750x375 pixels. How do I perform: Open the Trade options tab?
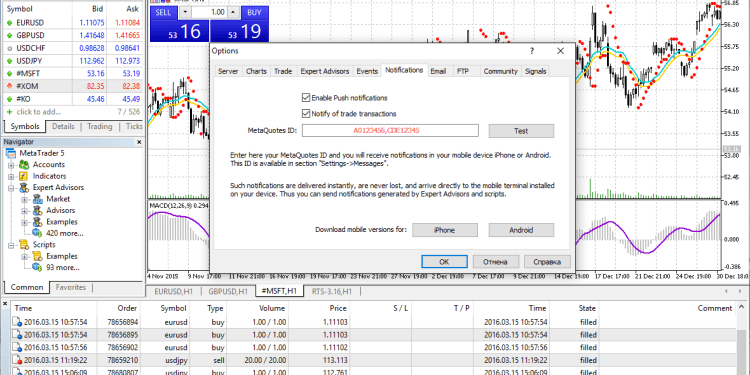[x=283, y=71]
